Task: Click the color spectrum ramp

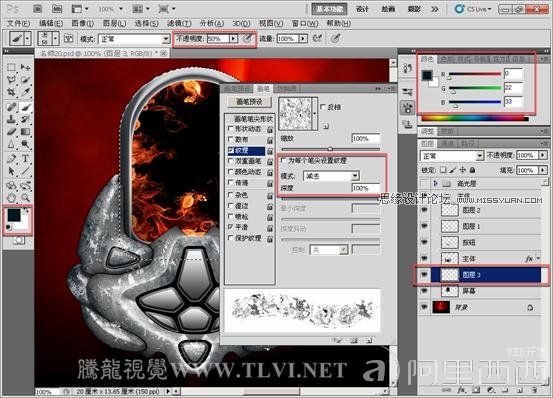Action: click(x=475, y=119)
